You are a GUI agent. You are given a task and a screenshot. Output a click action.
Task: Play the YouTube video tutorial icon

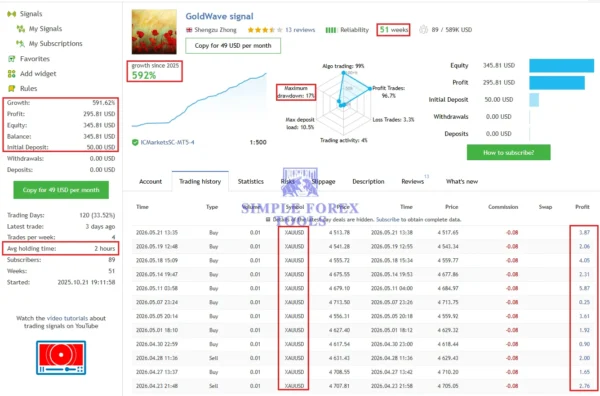61,358
